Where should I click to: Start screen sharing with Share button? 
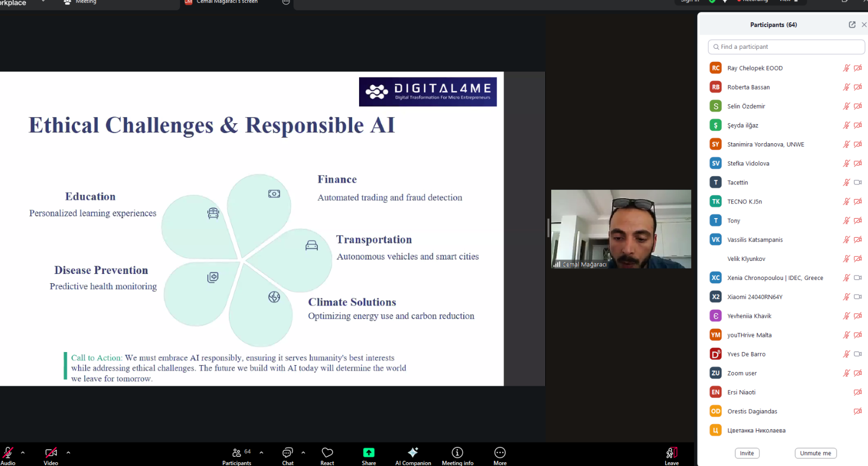click(368, 455)
